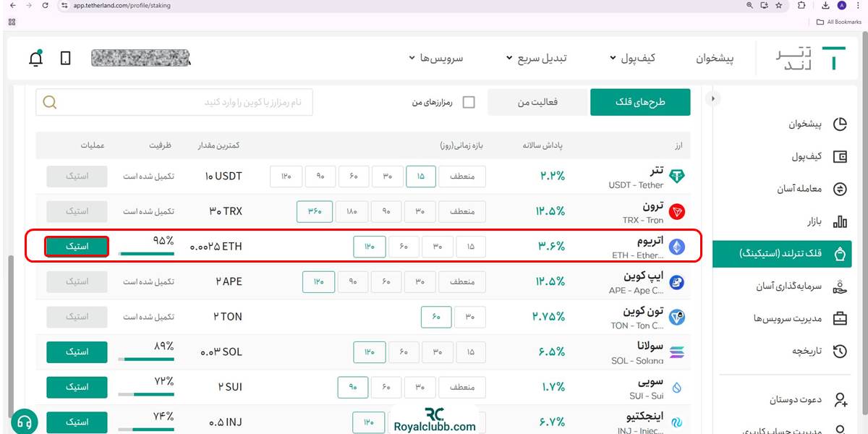Toggle the رمزارزهای من checkbox
Viewport: 868px width, 434px height.
click(x=469, y=102)
